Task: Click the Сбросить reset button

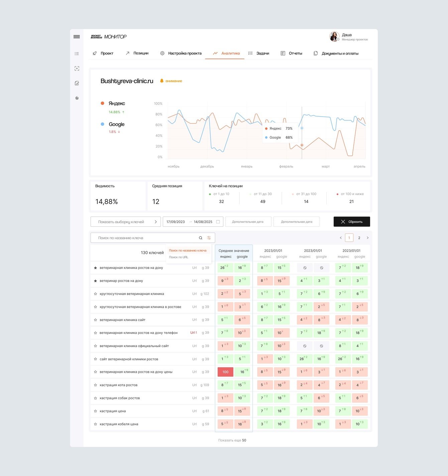Action: (x=352, y=222)
